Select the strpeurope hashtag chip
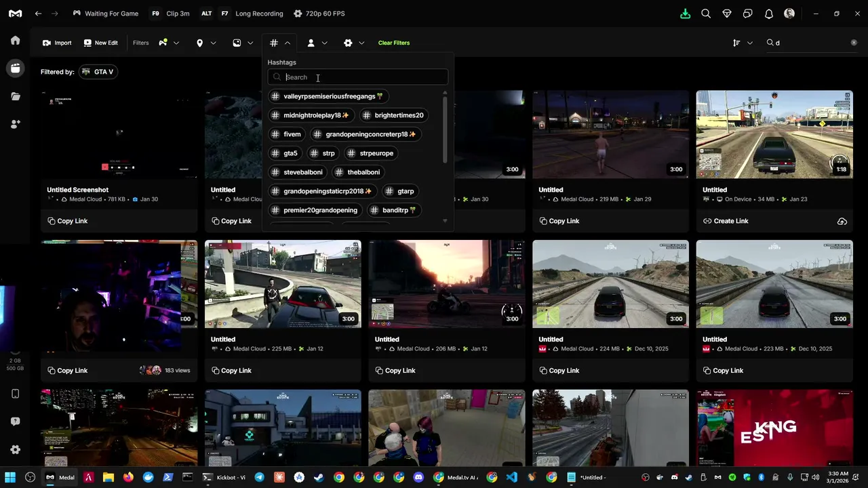This screenshot has height=488, width=868. (371, 153)
